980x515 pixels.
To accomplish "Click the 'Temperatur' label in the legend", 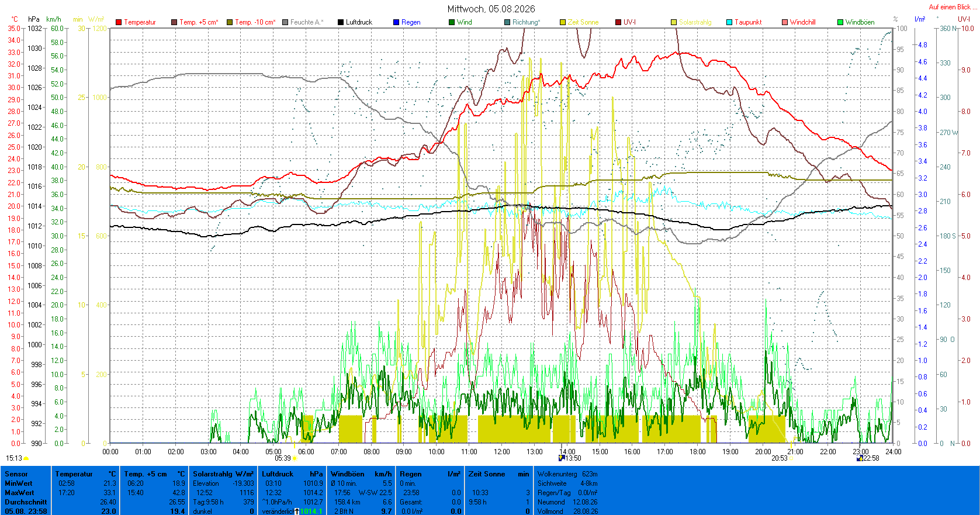I will (140, 22).
